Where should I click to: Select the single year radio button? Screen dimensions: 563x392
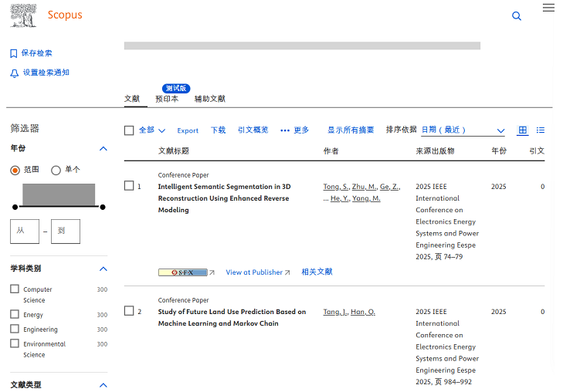56,170
